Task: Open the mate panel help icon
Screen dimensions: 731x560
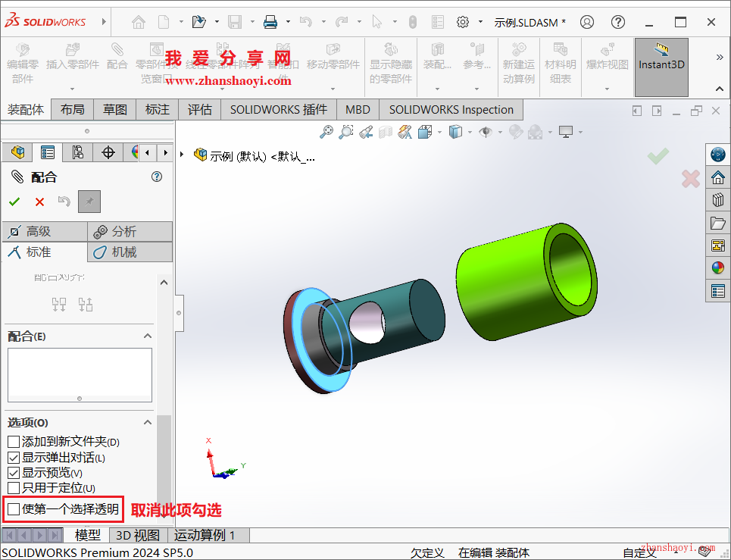Action: click(157, 177)
